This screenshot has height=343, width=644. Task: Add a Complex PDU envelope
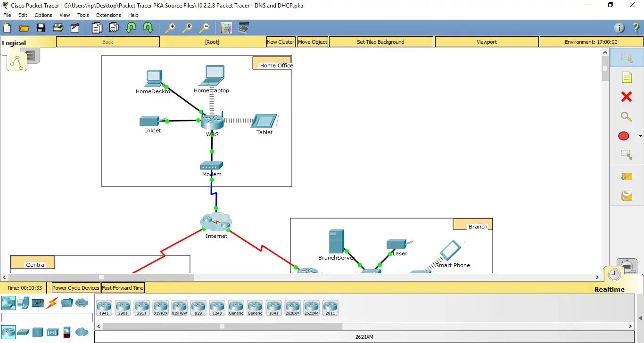point(627,195)
